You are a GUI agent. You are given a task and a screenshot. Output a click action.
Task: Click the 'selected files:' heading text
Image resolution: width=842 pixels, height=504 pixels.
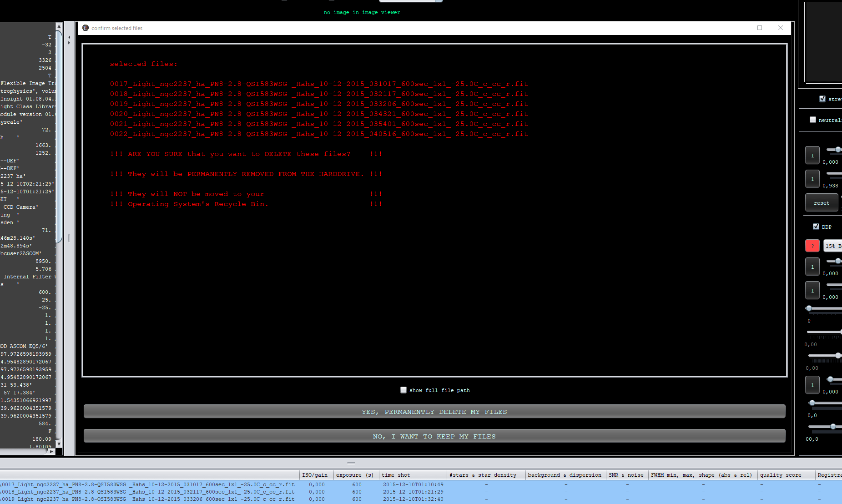144,64
